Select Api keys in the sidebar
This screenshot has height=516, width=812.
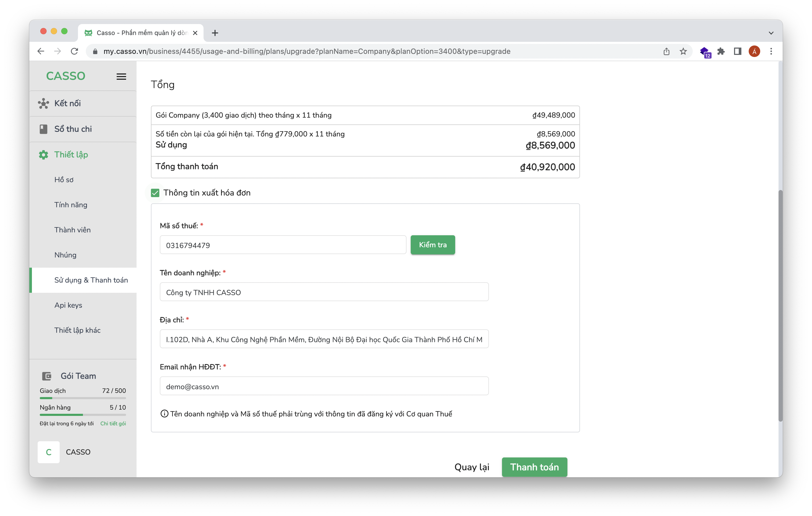click(x=68, y=305)
